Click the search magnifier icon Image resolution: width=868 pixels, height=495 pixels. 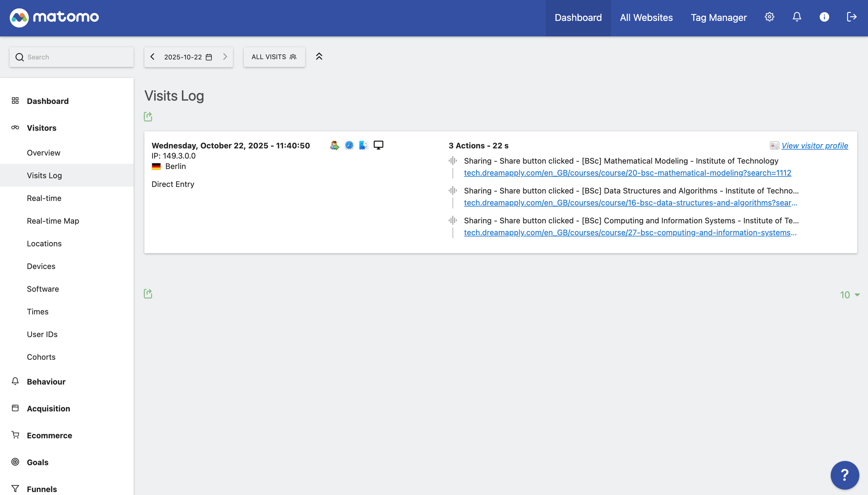(x=20, y=57)
